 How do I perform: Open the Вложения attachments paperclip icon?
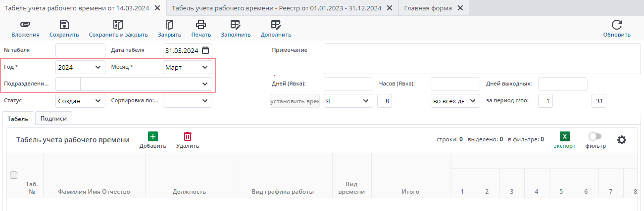point(25,25)
